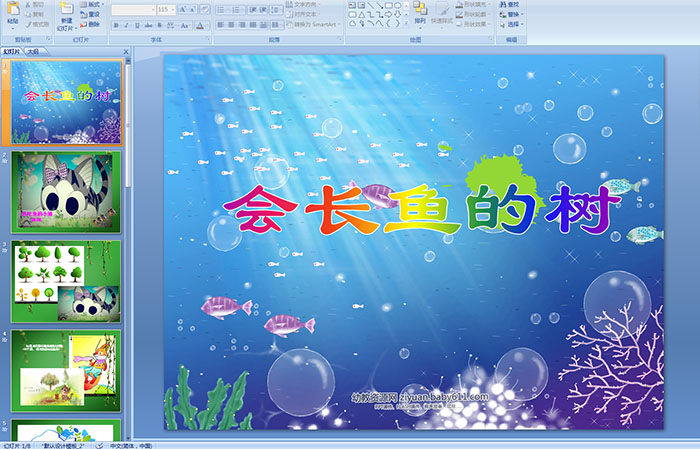Decrease the list indent level
Screen dimensions: 700x449
click(x=253, y=9)
